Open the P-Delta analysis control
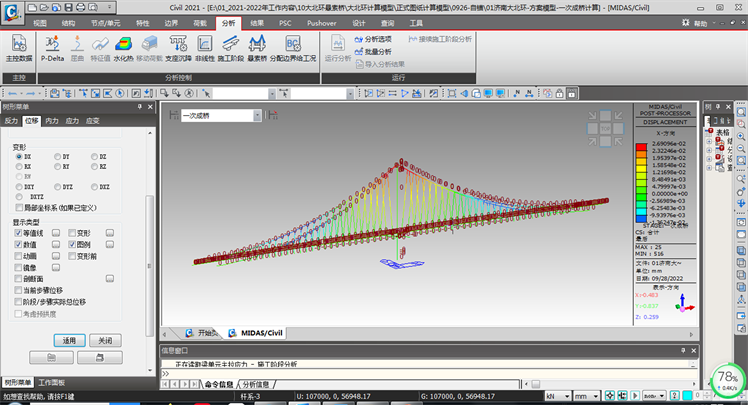Image resolution: width=748 pixels, height=405 pixels. (x=50, y=46)
